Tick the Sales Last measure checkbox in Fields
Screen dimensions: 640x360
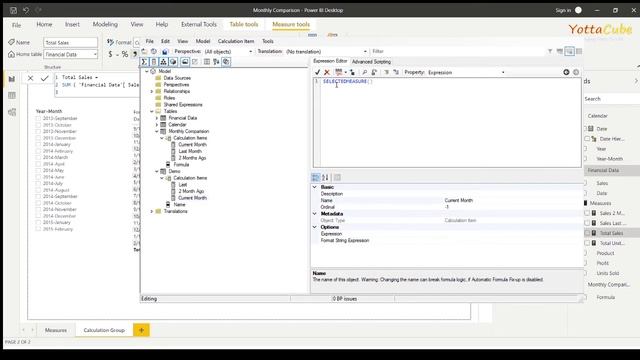point(587,223)
